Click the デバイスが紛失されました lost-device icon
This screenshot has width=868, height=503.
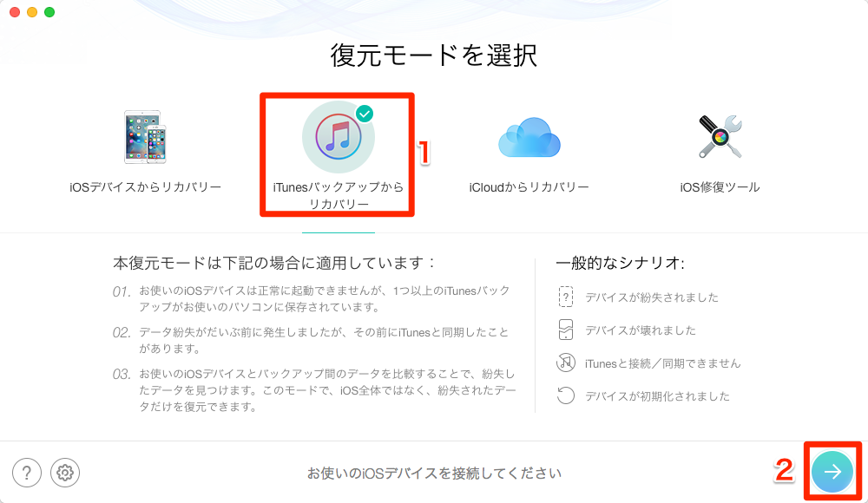[x=565, y=297]
